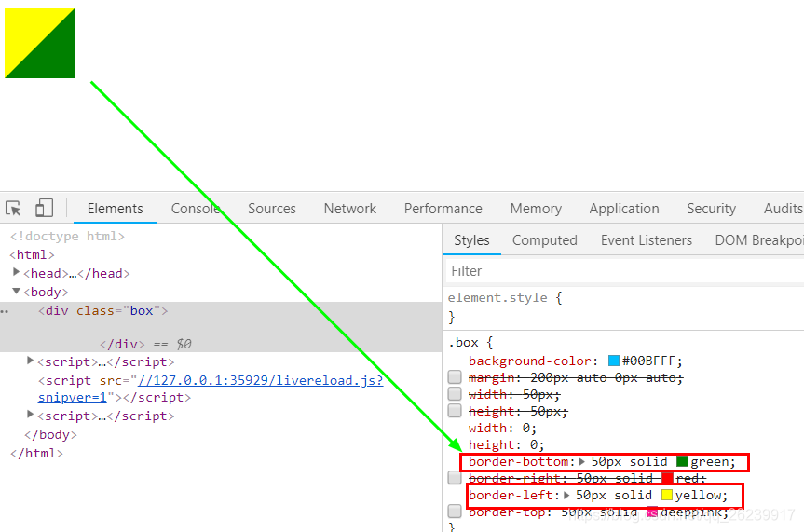Select the Computed sub-tab

(x=545, y=240)
